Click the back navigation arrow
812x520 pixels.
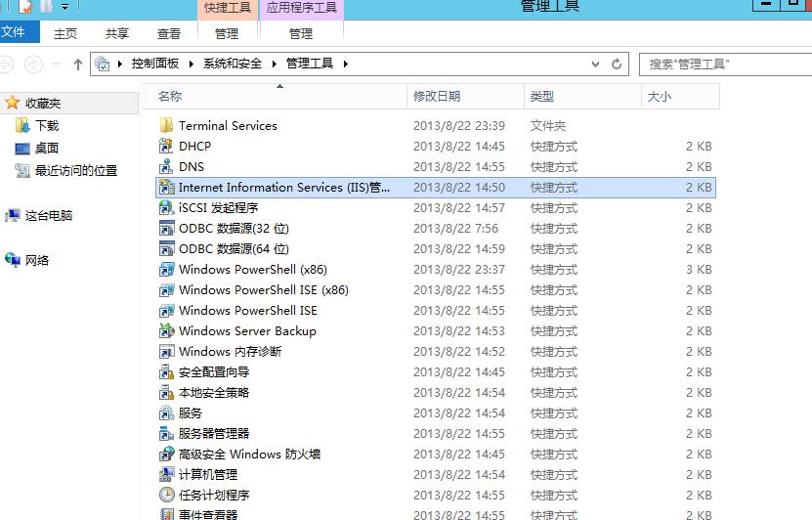6,65
